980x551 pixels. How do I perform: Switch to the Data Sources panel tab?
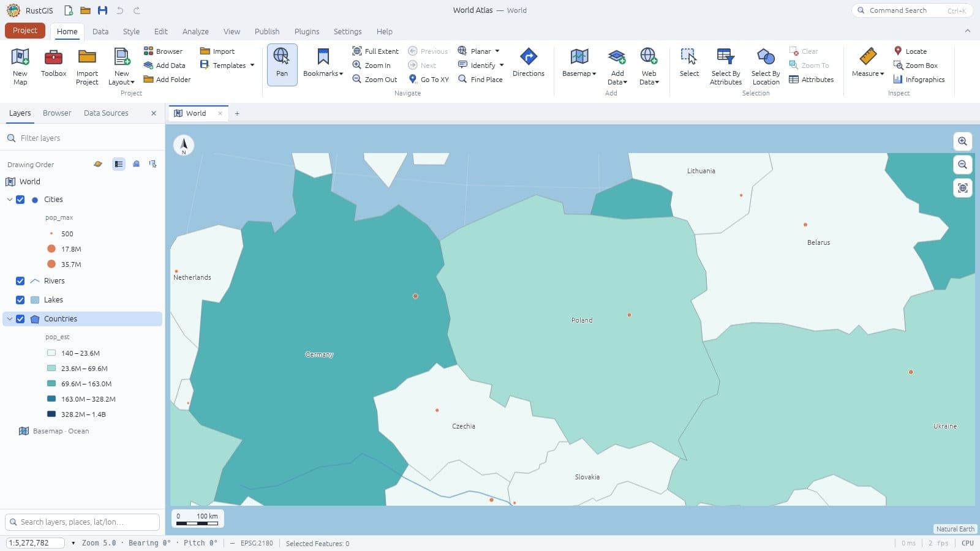click(x=106, y=113)
